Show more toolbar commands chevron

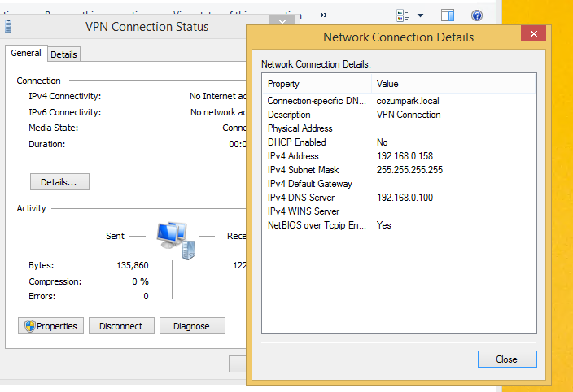323,15
